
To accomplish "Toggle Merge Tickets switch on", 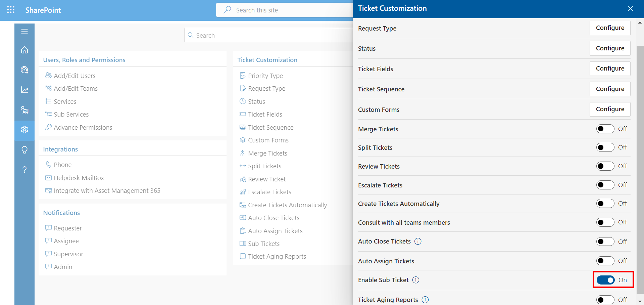I will point(605,129).
